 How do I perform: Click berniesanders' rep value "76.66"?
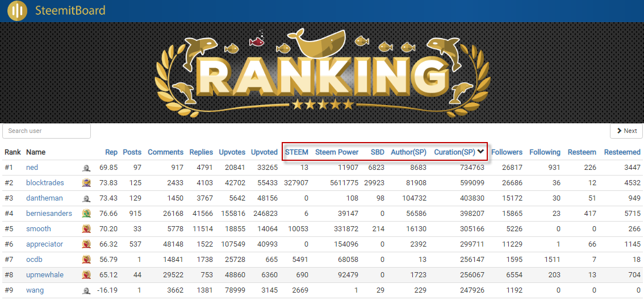tap(108, 214)
